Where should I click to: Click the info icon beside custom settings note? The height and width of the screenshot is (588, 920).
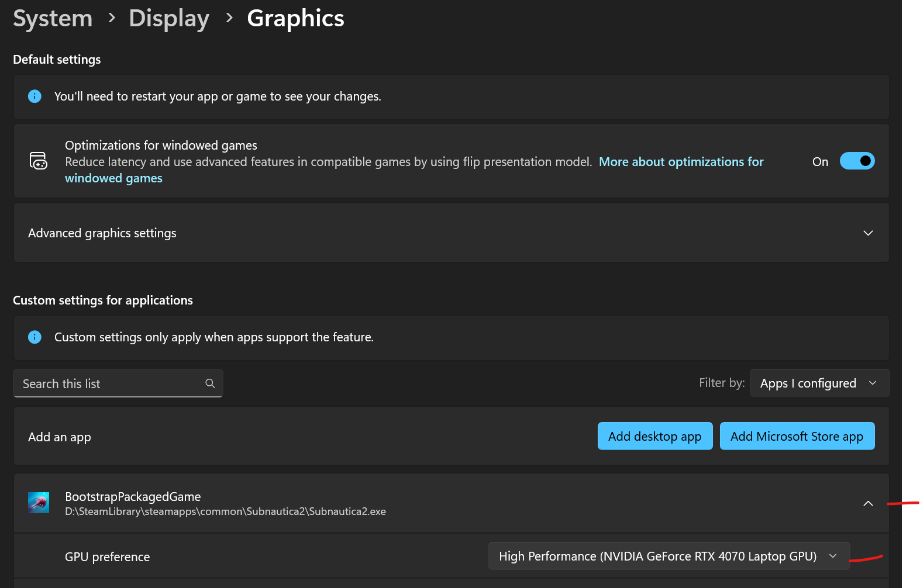click(35, 337)
